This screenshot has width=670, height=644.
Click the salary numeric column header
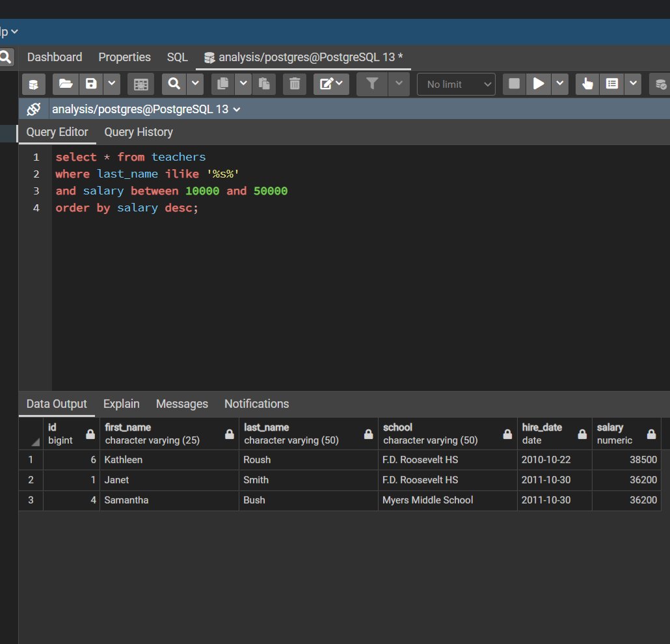[626, 434]
